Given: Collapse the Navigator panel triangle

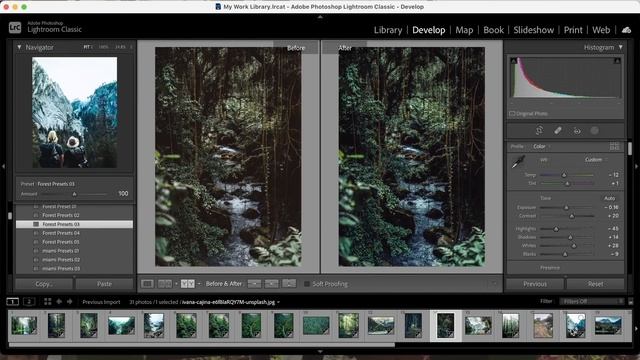Looking at the screenshot, I should click(19, 47).
